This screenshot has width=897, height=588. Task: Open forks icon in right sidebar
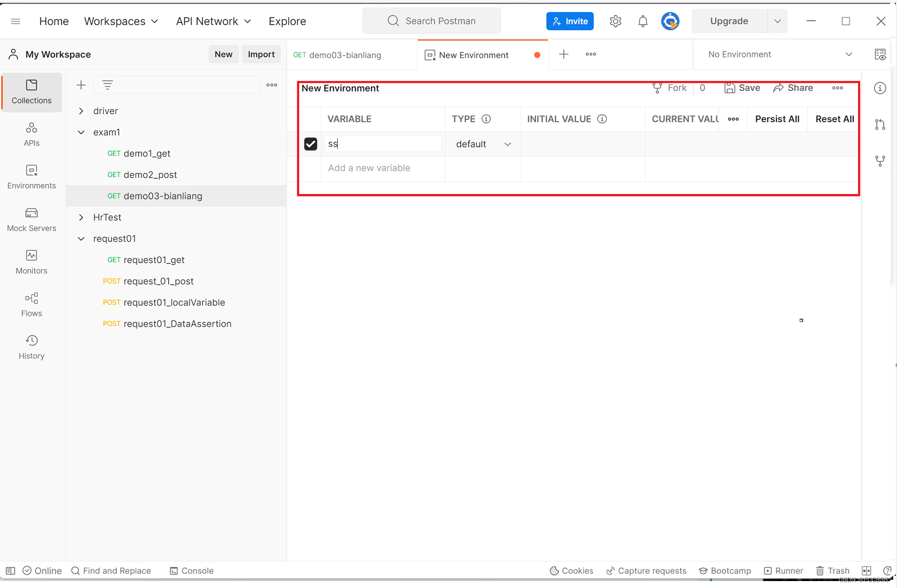(880, 161)
